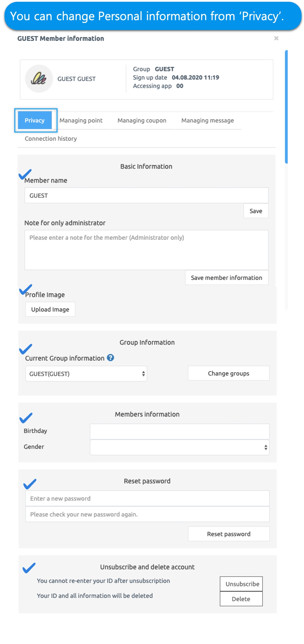Image resolution: width=304 pixels, height=644 pixels.
Task: Click the Birthday input field
Action: [180, 431]
